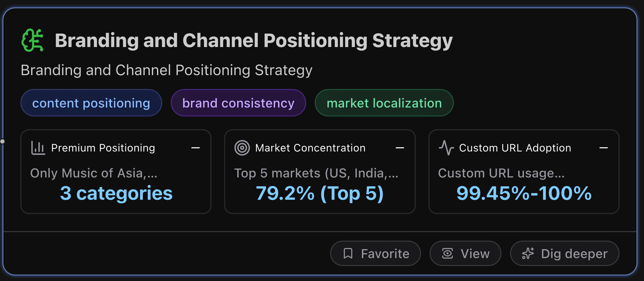Click the Dig deeper button

click(565, 253)
